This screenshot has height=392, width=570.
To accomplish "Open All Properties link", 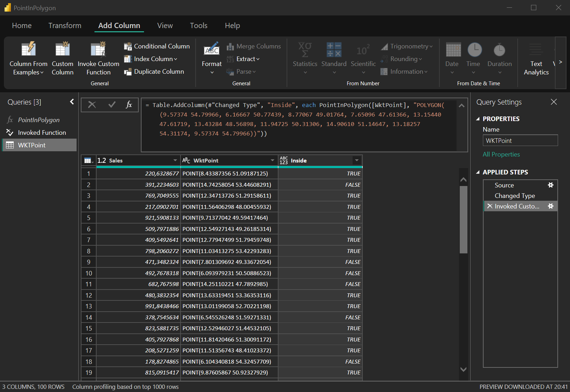I will 501,154.
